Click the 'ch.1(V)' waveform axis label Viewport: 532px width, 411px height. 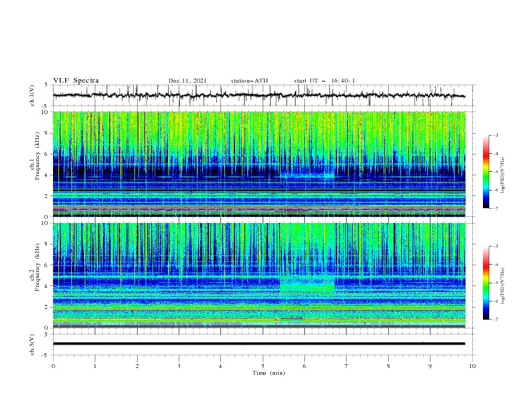pyautogui.click(x=32, y=95)
